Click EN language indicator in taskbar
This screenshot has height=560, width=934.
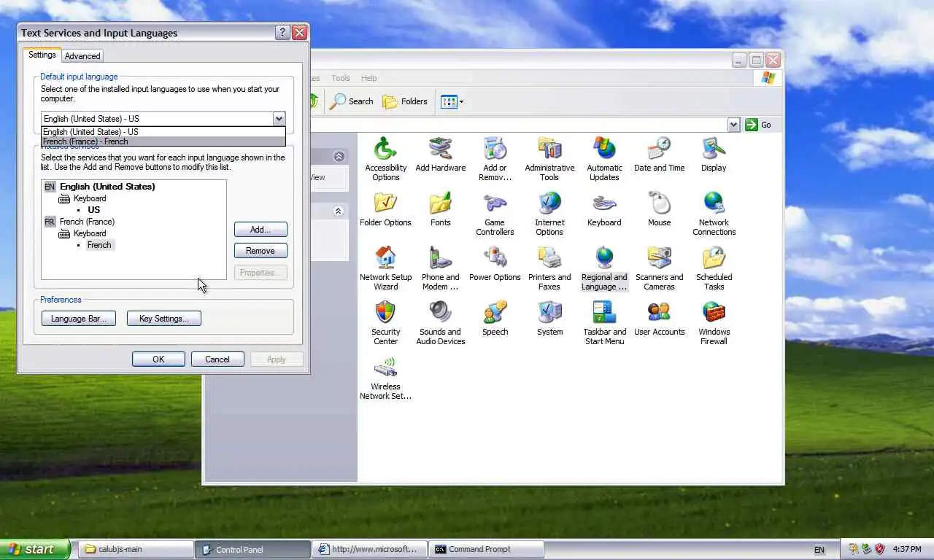point(819,550)
